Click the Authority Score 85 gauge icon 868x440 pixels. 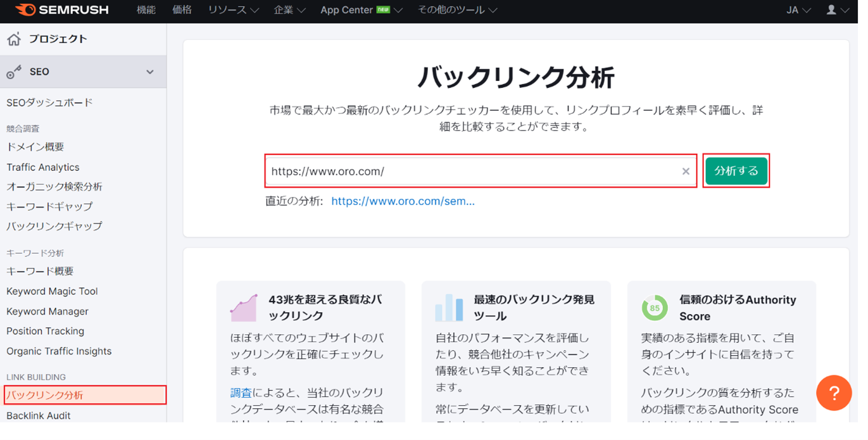point(654,308)
